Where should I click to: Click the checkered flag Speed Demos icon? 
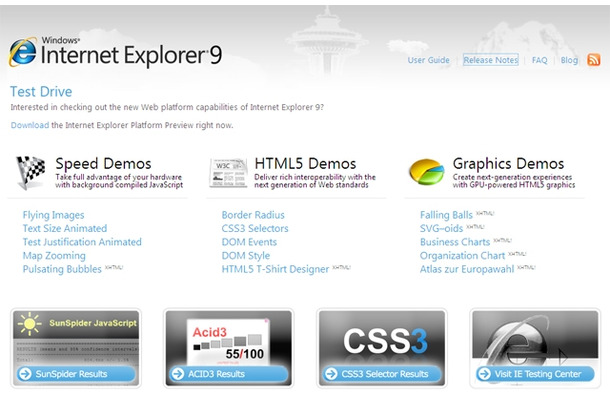[x=30, y=172]
